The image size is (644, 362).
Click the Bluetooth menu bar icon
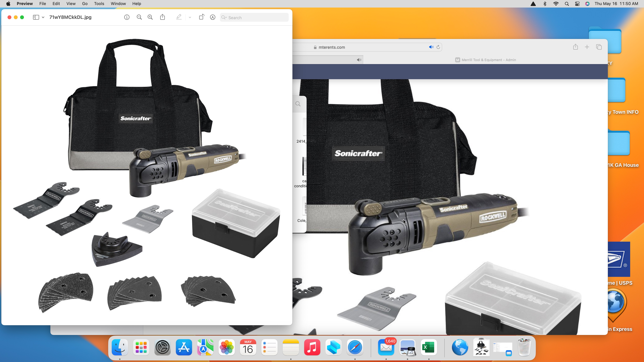[545, 4]
